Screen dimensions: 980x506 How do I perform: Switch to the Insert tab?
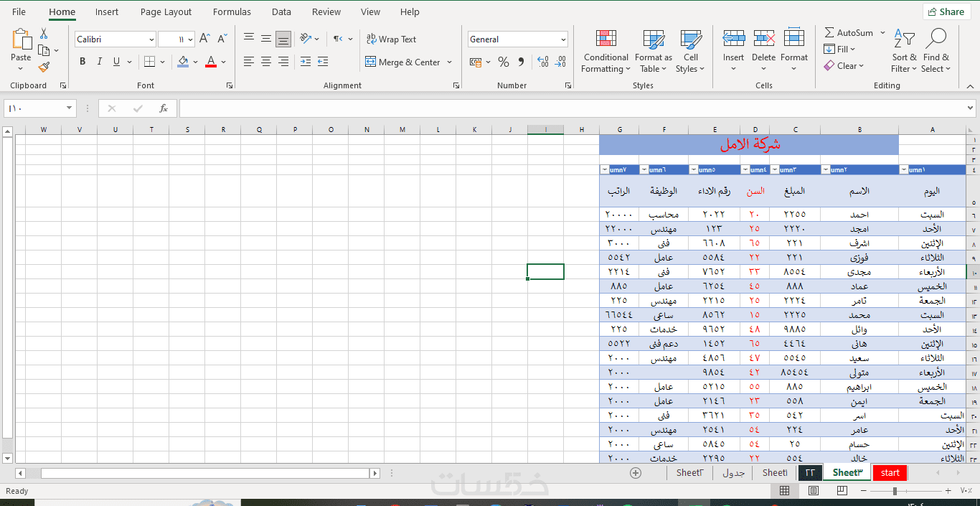point(107,11)
